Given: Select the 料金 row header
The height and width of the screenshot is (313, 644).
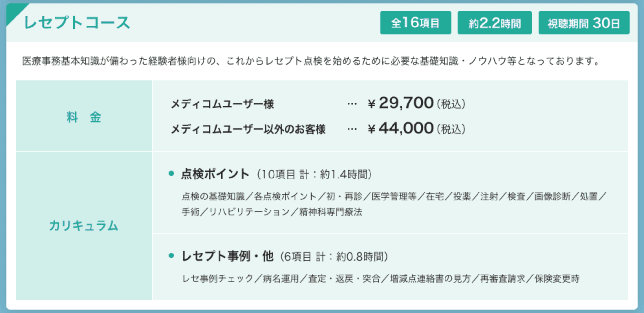Looking at the screenshot, I should click(84, 116).
